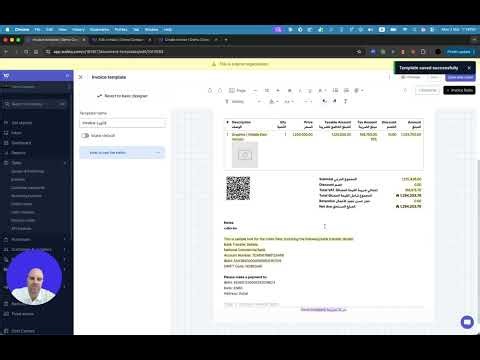
Task: Toggle bold formatting
Action: (x=289, y=90)
